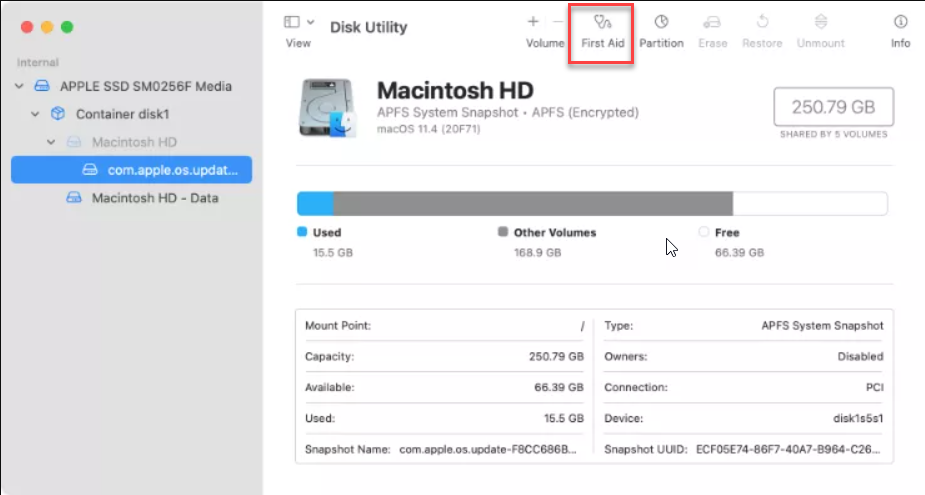The width and height of the screenshot is (925, 495).
Task: Click the grey Other Volumes bar segment
Action: pos(533,204)
